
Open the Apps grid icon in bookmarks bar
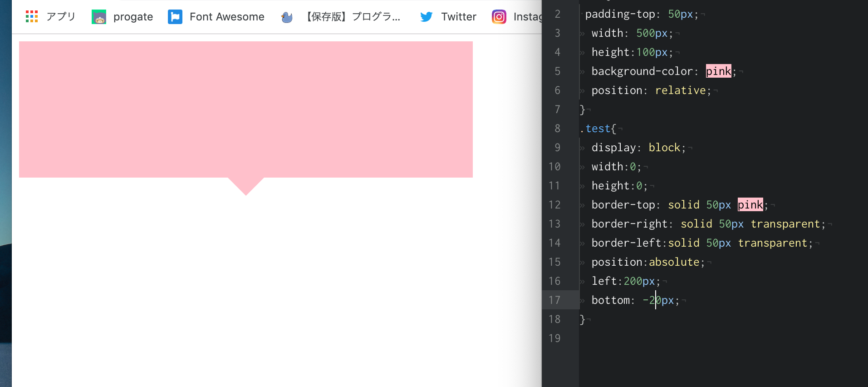(x=32, y=17)
